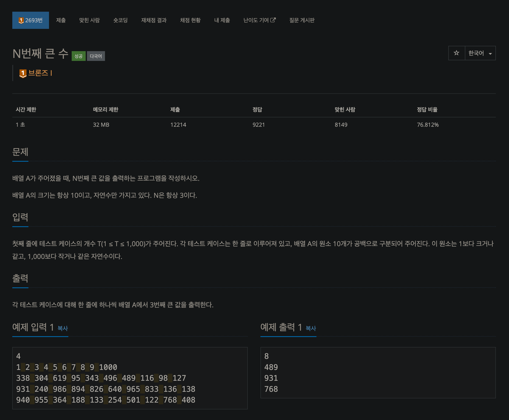Open the 질문 게시판 tab

pos(302,20)
